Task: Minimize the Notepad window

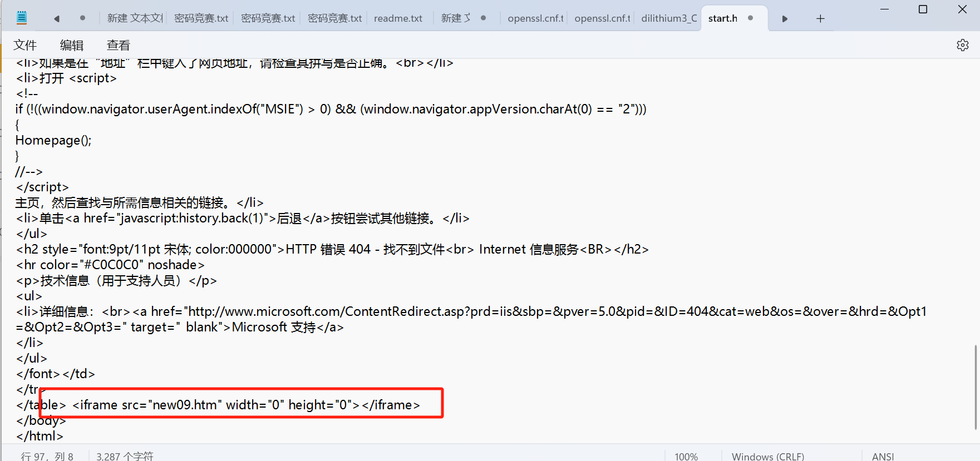Action: pyautogui.click(x=884, y=9)
